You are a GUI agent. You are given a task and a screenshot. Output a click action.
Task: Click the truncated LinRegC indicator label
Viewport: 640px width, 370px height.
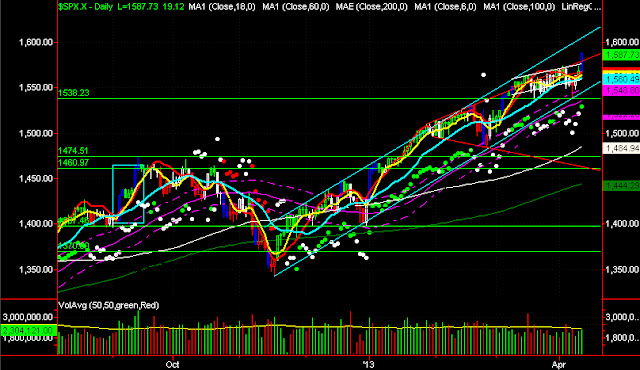581,7
